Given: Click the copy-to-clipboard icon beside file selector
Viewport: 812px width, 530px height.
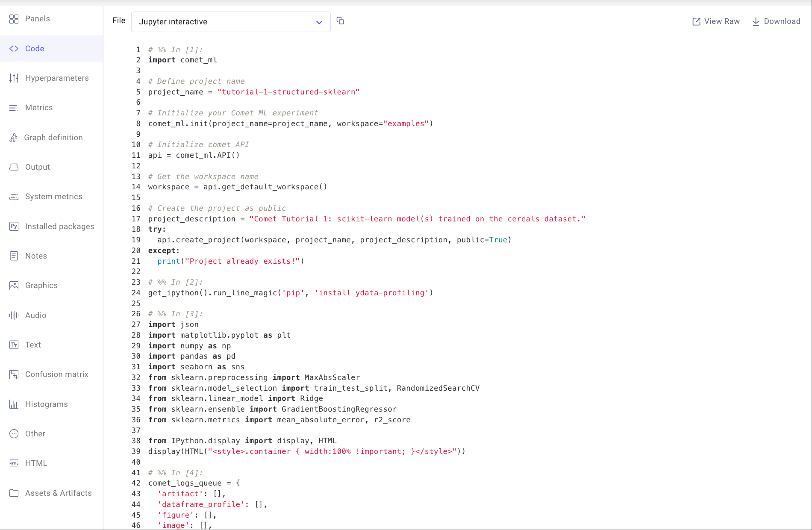Looking at the screenshot, I should [341, 21].
